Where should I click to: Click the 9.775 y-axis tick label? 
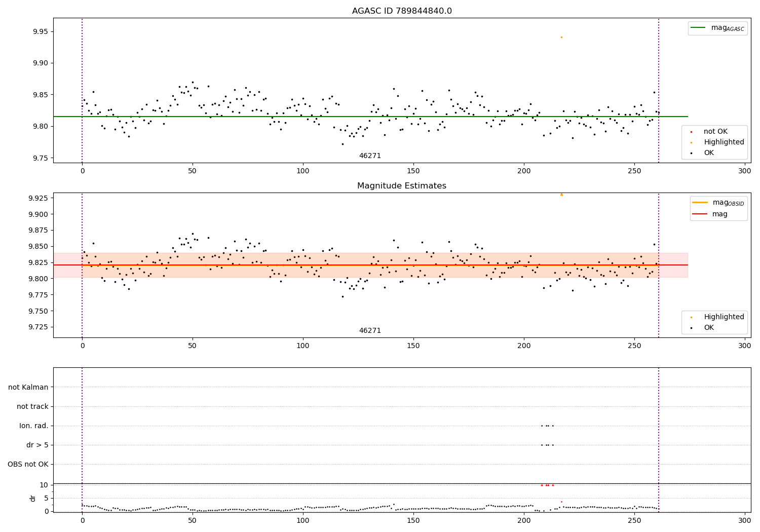(x=38, y=295)
